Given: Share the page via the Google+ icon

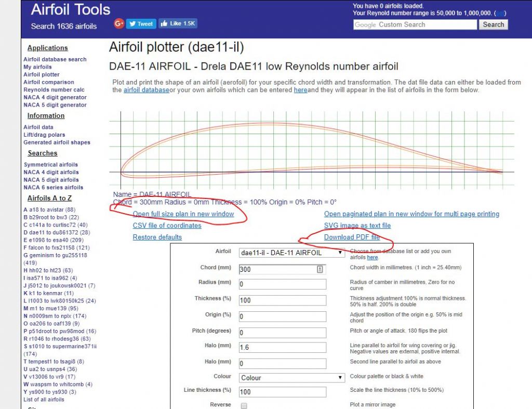Looking at the screenshot, I should 118,23.
